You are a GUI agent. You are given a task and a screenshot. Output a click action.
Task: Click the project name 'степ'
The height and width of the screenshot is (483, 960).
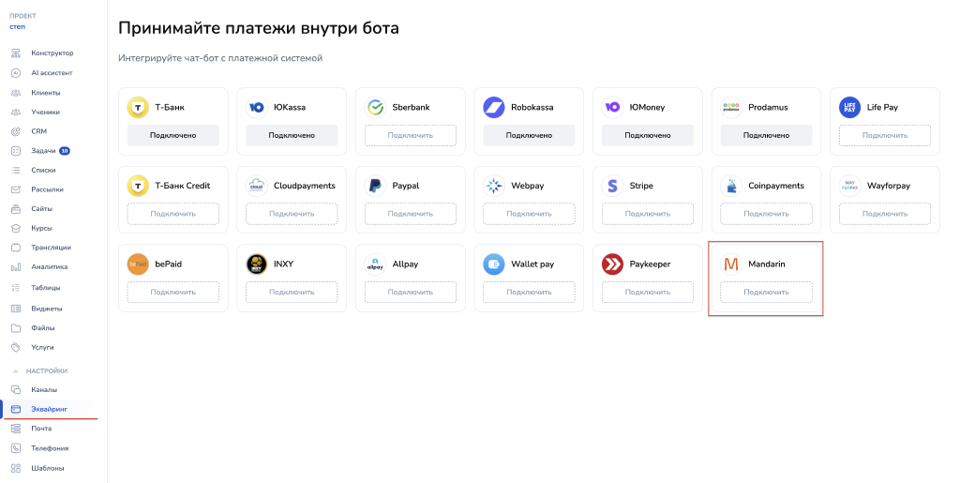tap(17, 27)
